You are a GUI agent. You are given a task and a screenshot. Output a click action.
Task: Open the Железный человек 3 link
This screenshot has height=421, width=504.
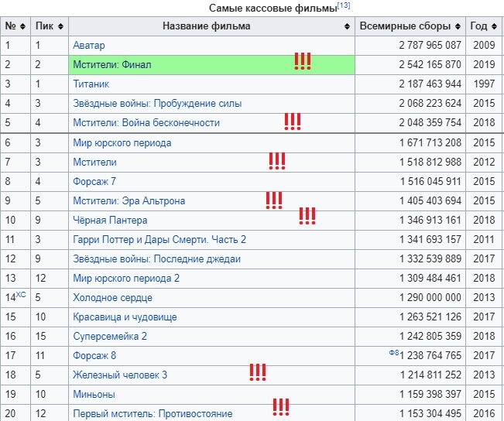pyautogui.click(x=120, y=375)
